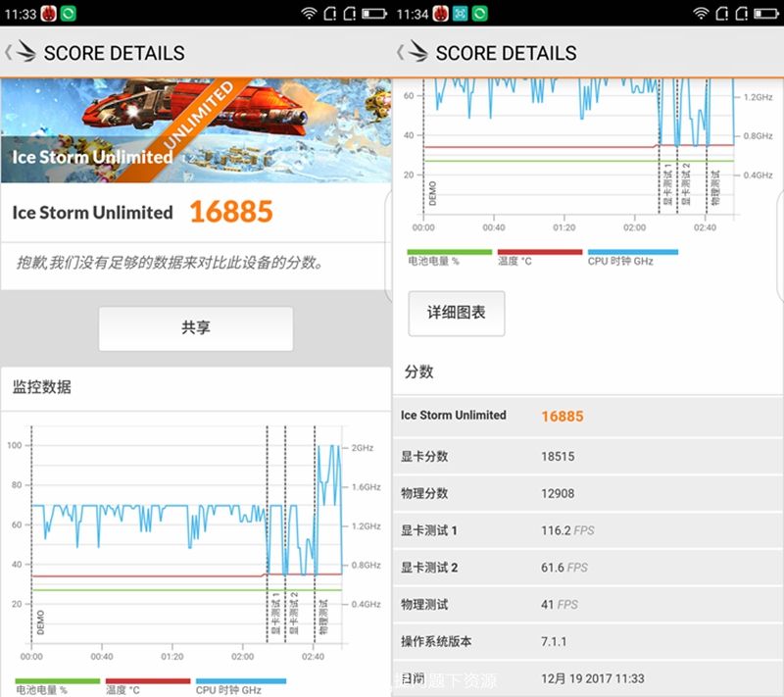The width and height of the screenshot is (784, 697).
Task: Tap the red 温度 °C legend in the right chart
Action: tap(540, 258)
